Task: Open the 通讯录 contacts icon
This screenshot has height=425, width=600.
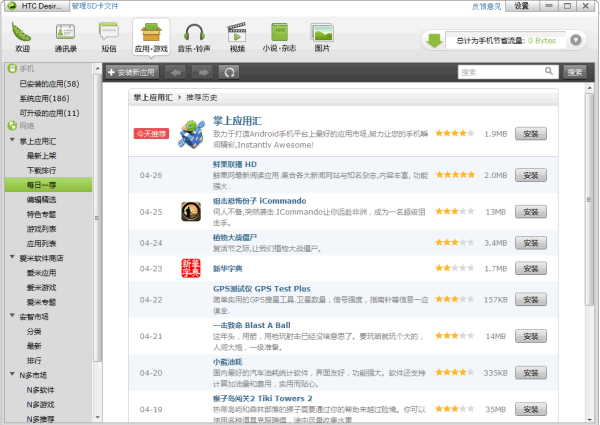Action: (x=66, y=36)
